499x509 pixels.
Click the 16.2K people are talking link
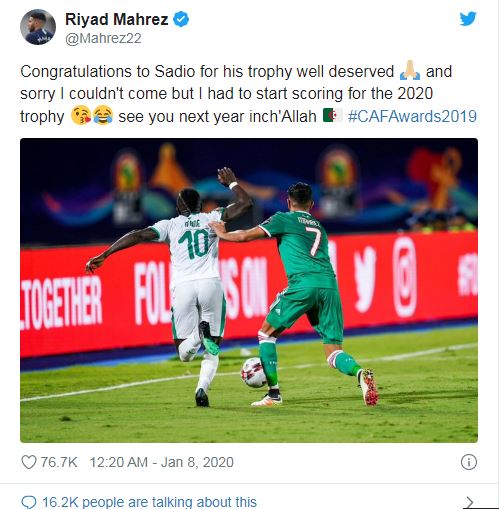click(x=149, y=502)
